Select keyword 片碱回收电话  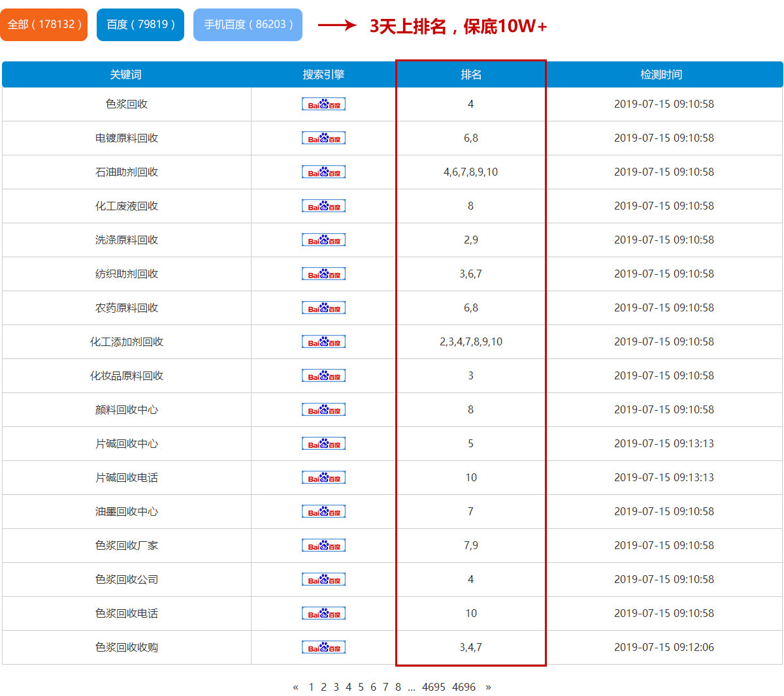click(127, 477)
